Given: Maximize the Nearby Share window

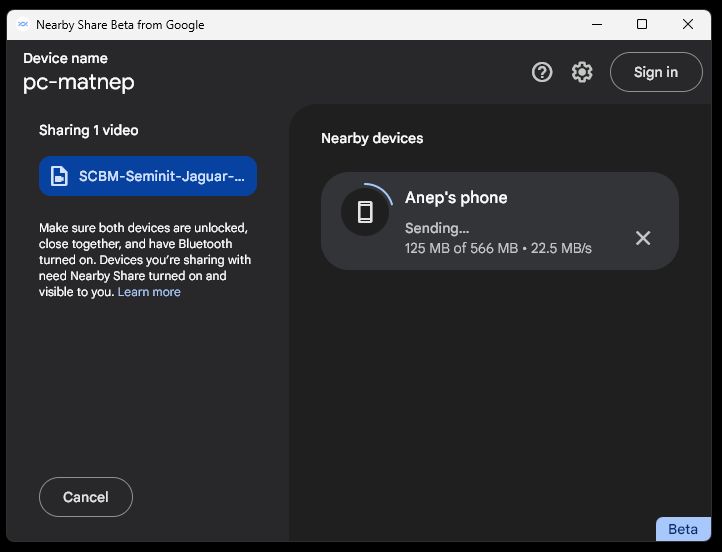Looking at the screenshot, I should tap(642, 24).
